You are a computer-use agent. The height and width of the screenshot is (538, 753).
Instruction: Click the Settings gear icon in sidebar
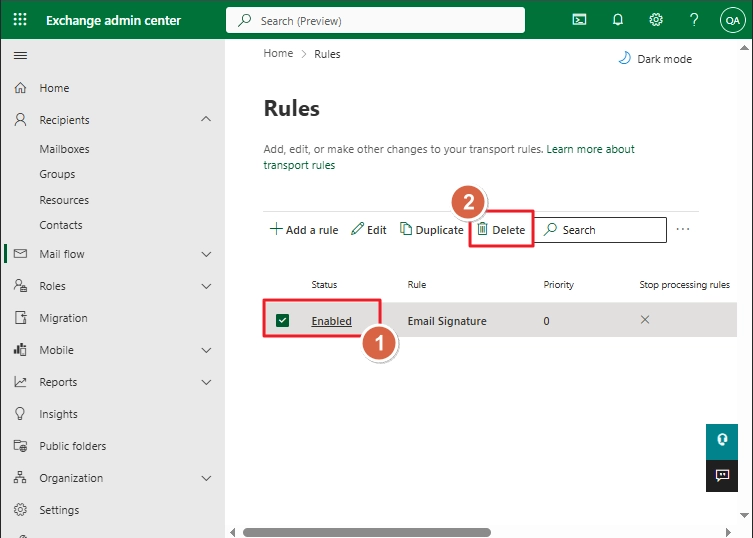click(20, 510)
